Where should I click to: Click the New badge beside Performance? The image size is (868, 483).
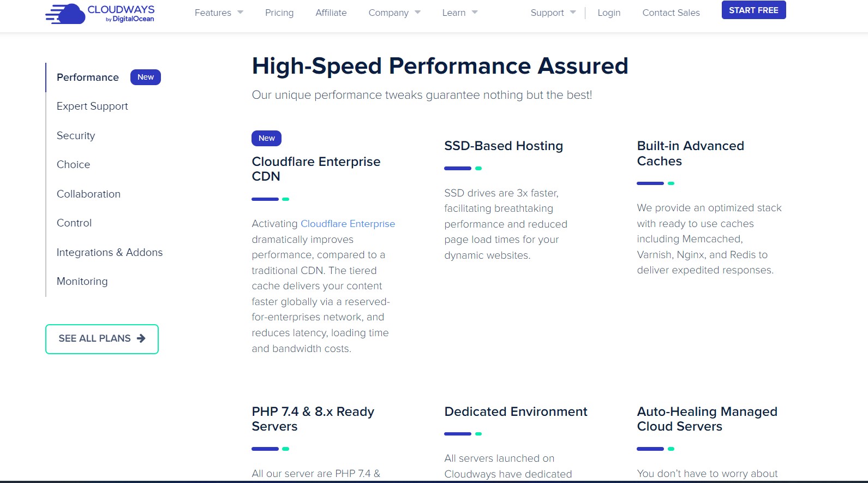(146, 77)
